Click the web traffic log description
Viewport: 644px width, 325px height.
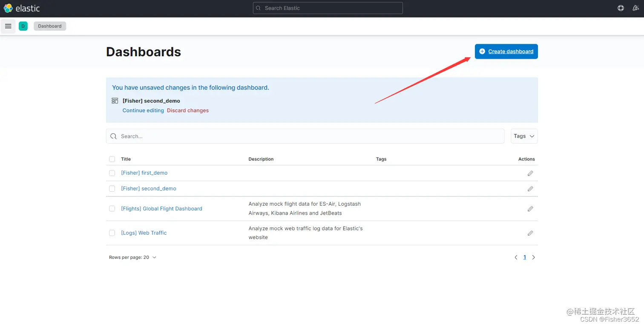(305, 233)
